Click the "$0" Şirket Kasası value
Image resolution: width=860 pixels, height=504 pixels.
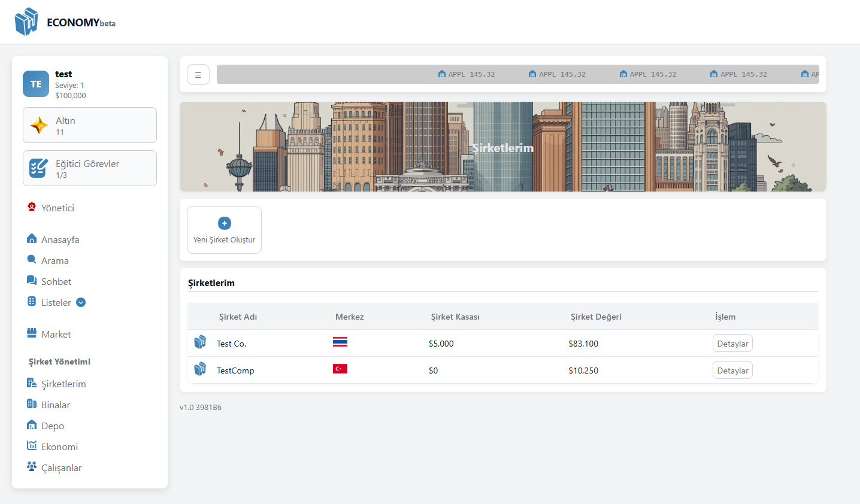(x=434, y=371)
